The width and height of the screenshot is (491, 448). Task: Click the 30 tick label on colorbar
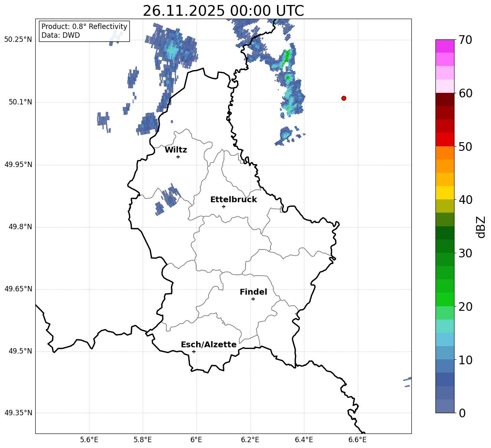465,253
